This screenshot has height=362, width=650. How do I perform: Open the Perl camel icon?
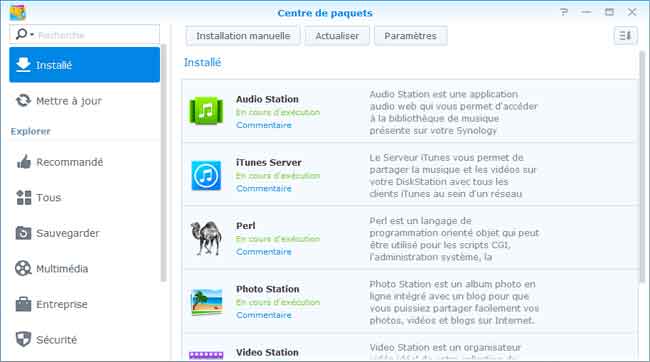tap(206, 238)
